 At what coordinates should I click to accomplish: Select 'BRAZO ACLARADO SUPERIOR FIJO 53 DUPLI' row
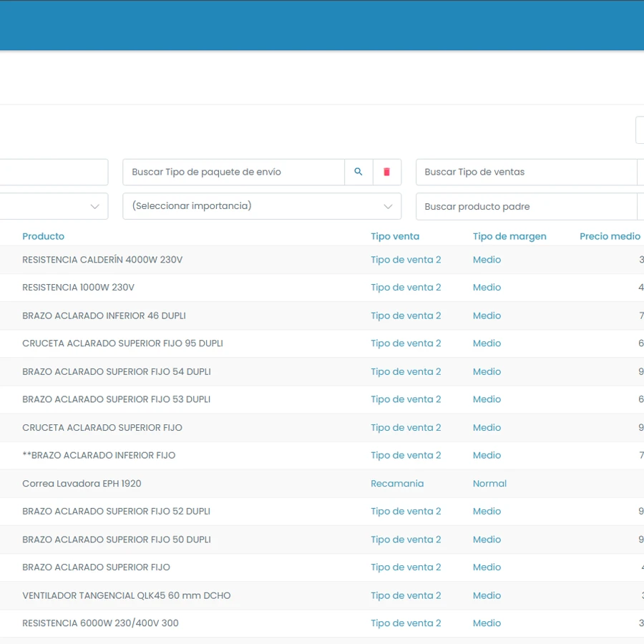coord(322,399)
